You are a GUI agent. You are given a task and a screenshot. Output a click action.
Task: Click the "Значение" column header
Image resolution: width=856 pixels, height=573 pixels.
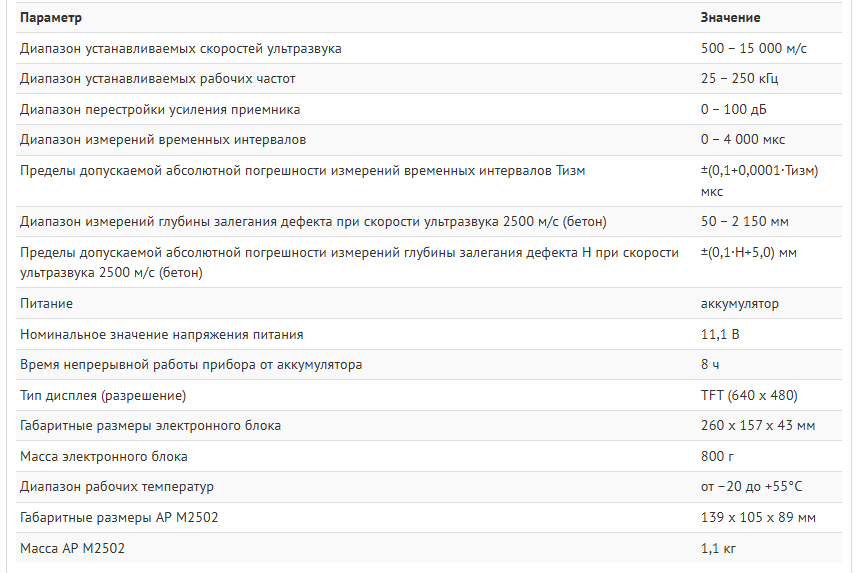click(730, 18)
